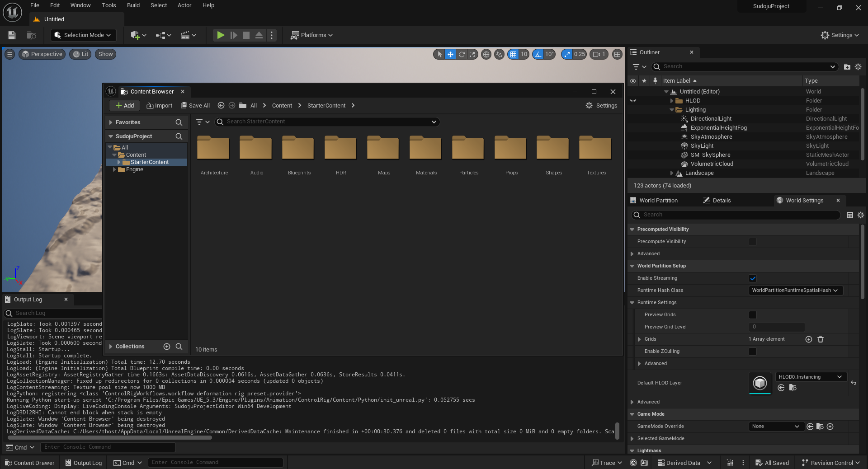
Task: Search the Favorites section magnifier icon
Action: [x=179, y=122]
